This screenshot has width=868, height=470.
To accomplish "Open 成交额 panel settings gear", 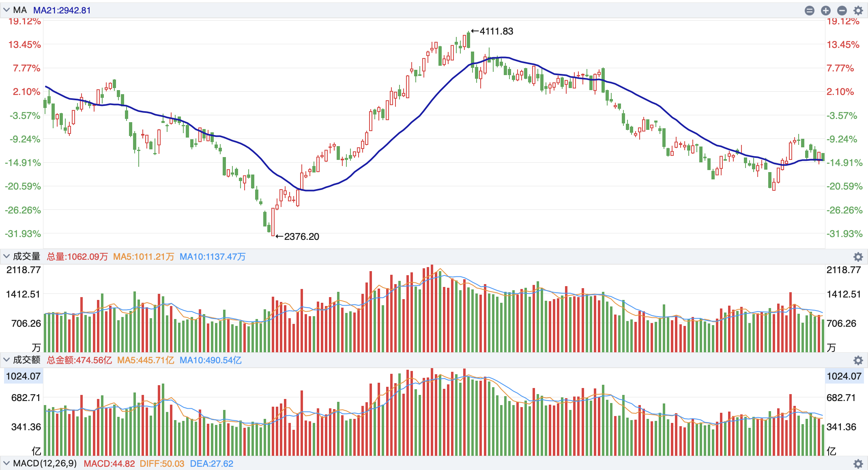I will pos(858,360).
